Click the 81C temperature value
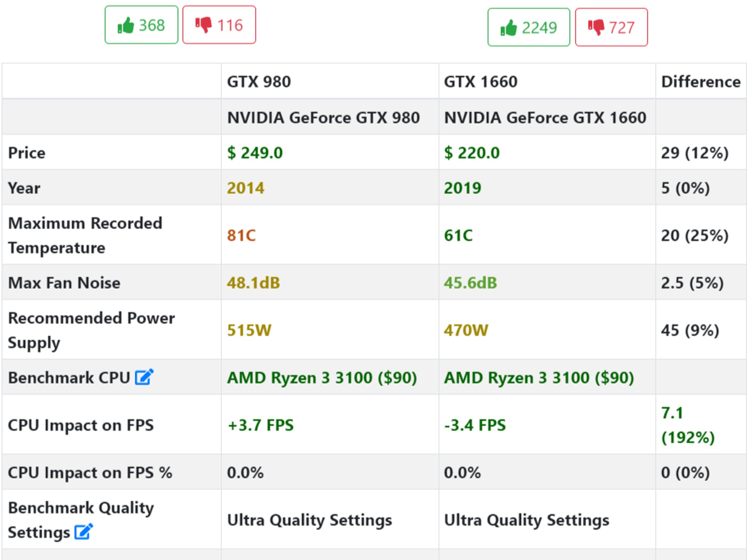747x560 pixels. (241, 235)
